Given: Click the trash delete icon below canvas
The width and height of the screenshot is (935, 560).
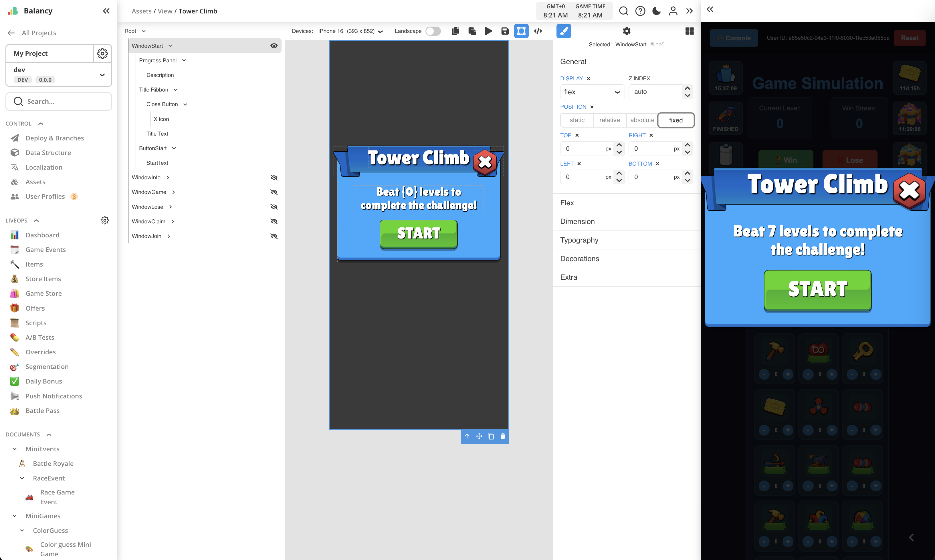Looking at the screenshot, I should point(502,436).
